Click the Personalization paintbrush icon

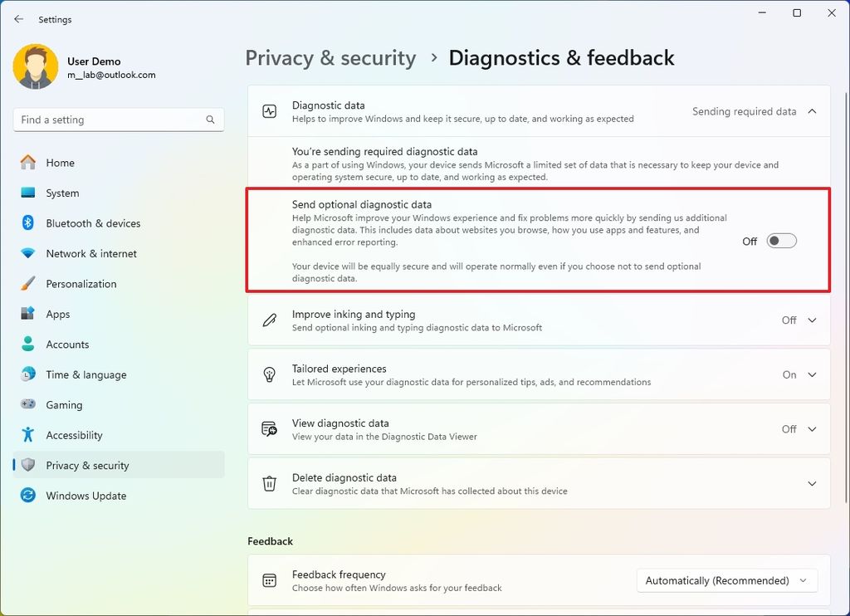[28, 284]
